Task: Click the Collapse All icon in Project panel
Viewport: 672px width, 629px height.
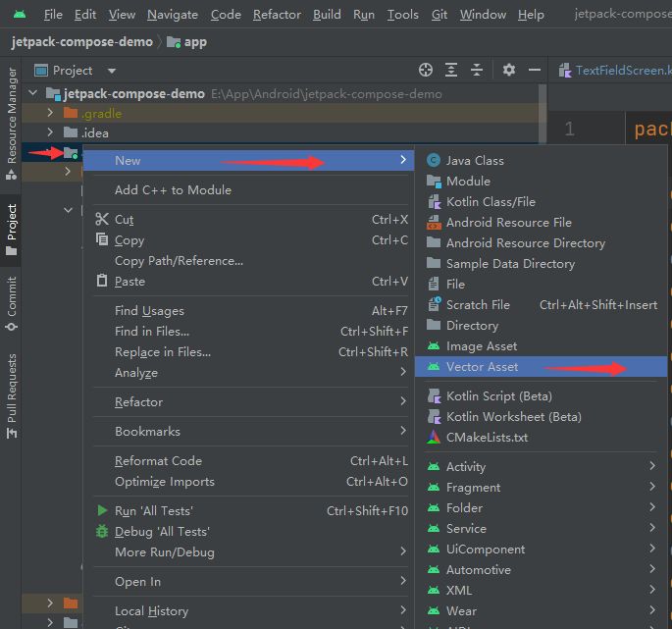Action: 477,70
